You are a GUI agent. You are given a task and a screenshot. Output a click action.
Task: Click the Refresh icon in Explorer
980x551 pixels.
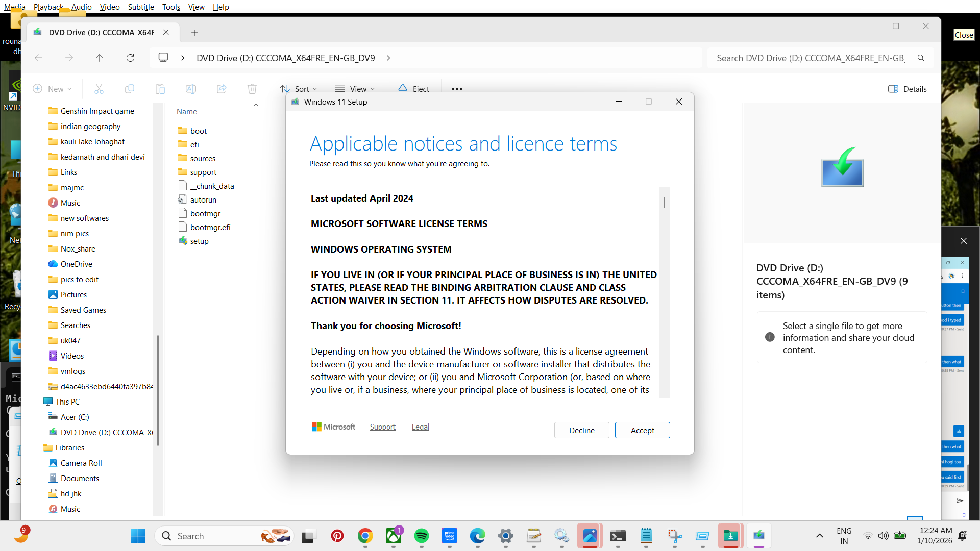[x=130, y=58]
